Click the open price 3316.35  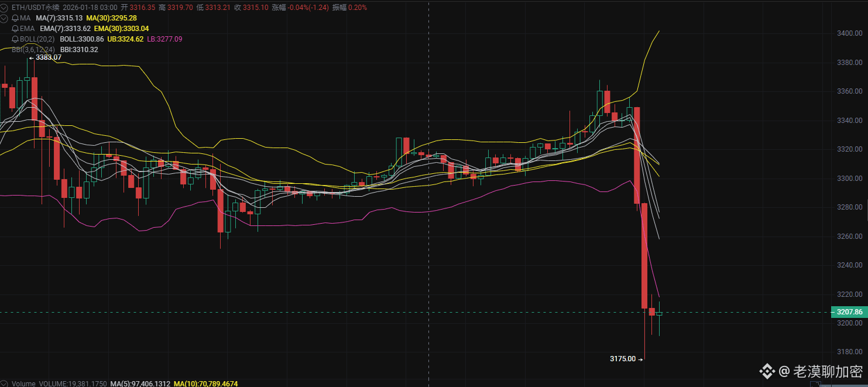coord(143,8)
